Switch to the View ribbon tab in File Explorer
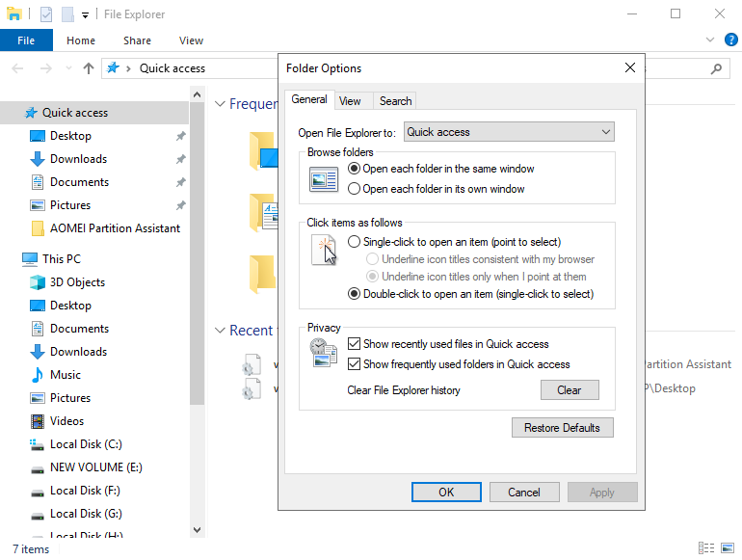Screen dimensions: 742x560 [x=191, y=40]
